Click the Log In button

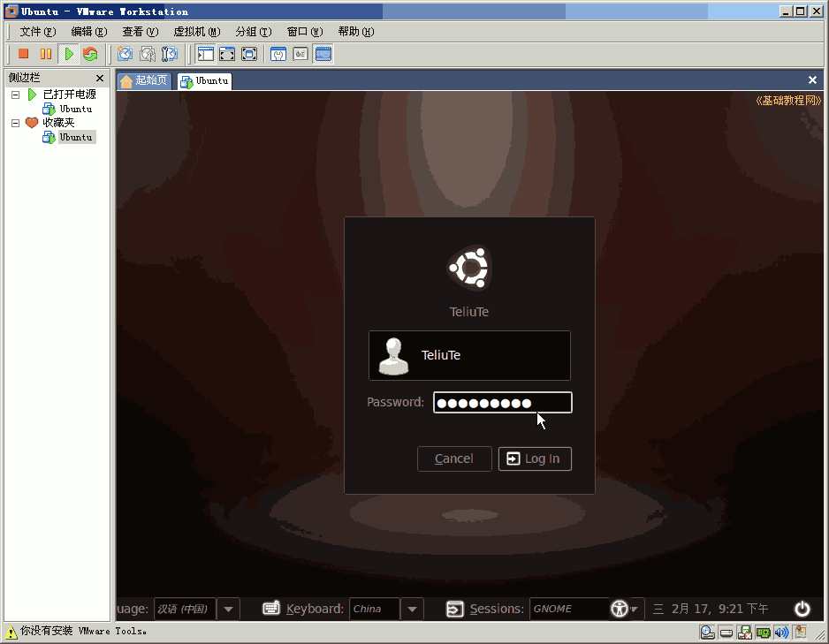(535, 458)
